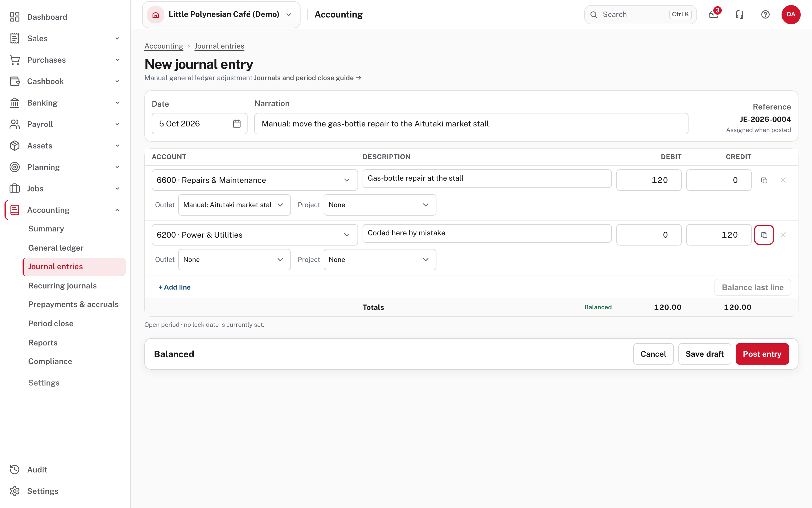This screenshot has height=508, width=812.
Task: Click the Accounting book icon in sidebar
Action: pyautogui.click(x=15, y=210)
